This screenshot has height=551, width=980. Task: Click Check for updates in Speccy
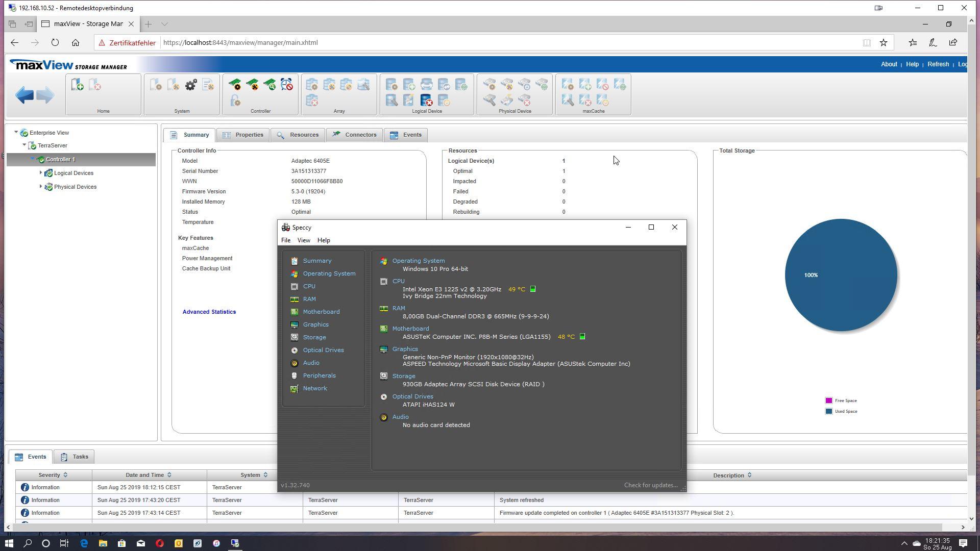(650, 485)
